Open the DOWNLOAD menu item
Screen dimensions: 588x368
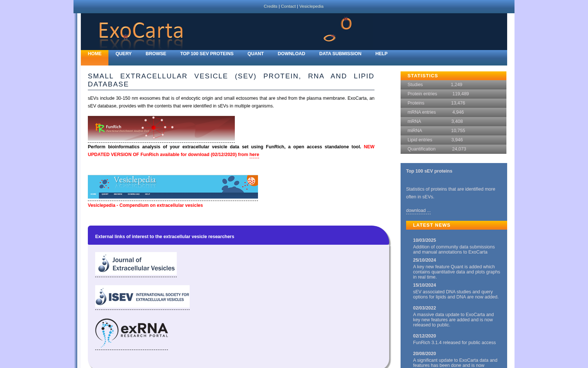point(291,54)
